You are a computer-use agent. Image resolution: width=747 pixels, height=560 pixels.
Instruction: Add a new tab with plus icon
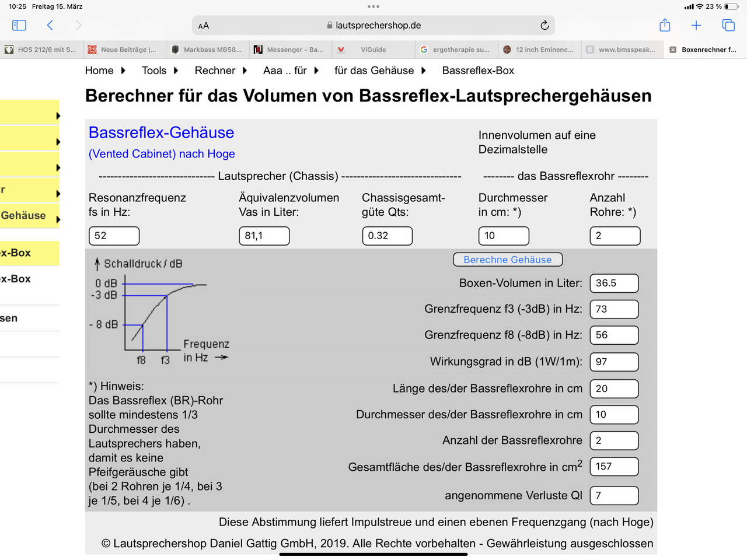tap(696, 25)
